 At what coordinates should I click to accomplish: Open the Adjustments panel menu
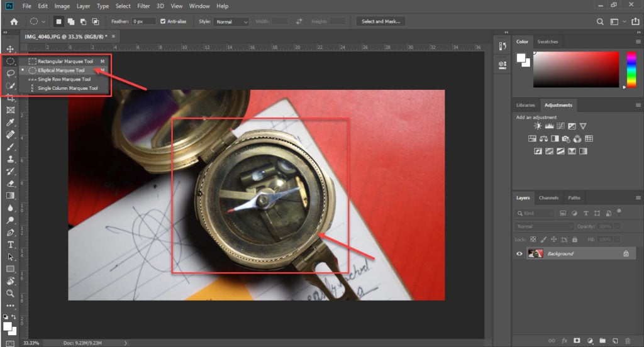point(638,105)
